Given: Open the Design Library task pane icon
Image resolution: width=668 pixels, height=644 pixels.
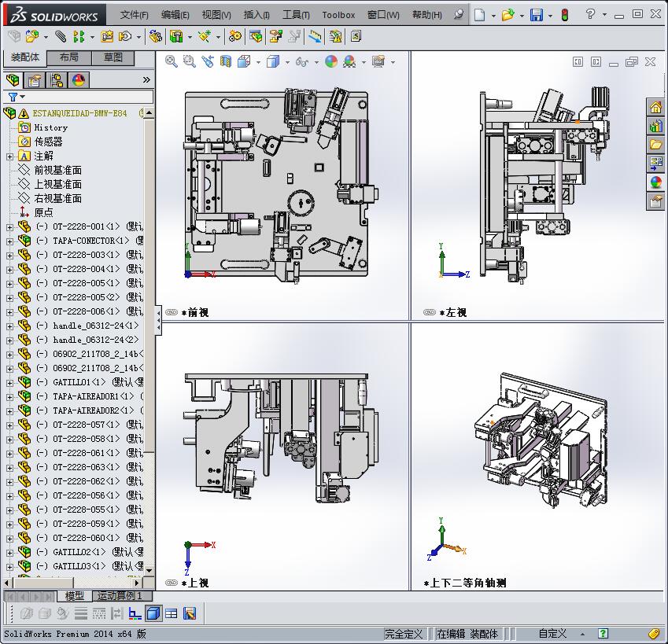Looking at the screenshot, I should point(655,125).
